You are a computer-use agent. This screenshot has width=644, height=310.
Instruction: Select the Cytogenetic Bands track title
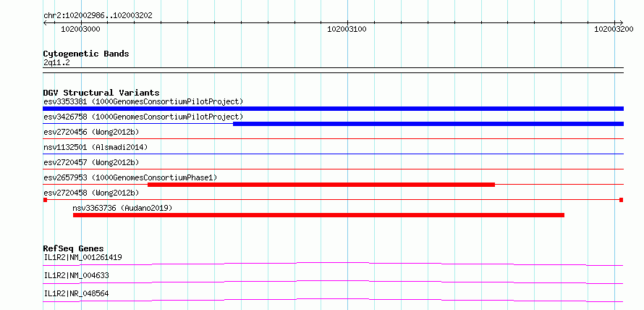[86, 54]
